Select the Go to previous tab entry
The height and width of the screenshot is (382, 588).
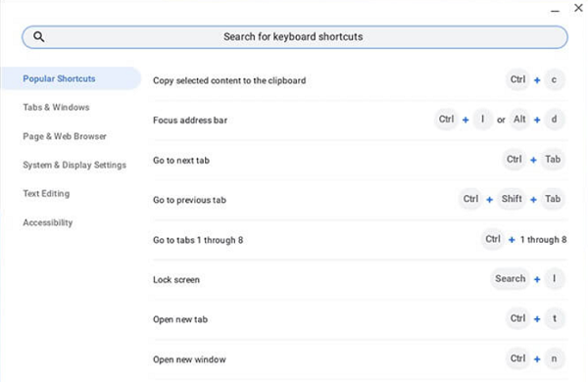tap(360, 200)
